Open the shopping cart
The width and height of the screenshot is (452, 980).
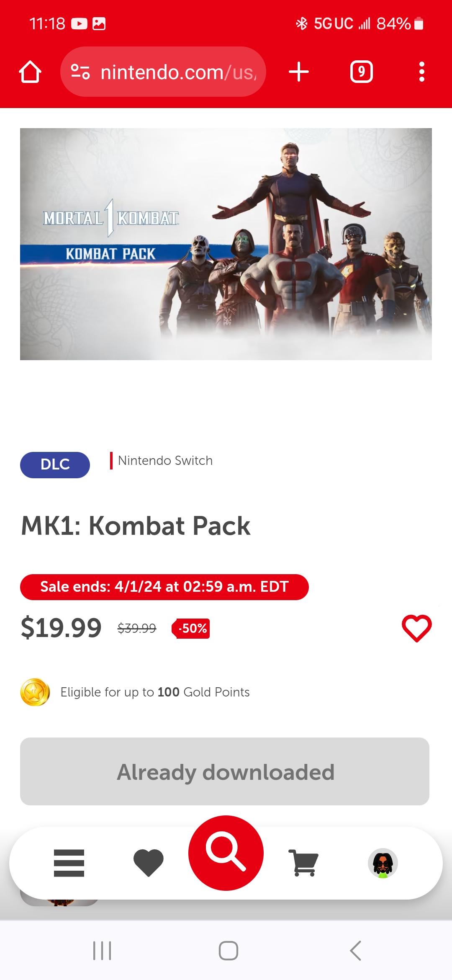303,863
